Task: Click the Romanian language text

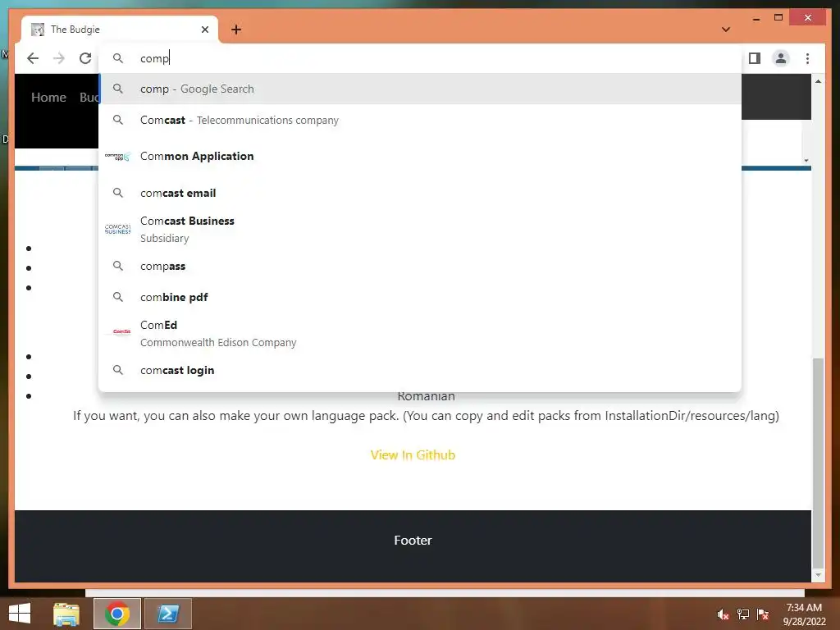Action: click(x=427, y=397)
